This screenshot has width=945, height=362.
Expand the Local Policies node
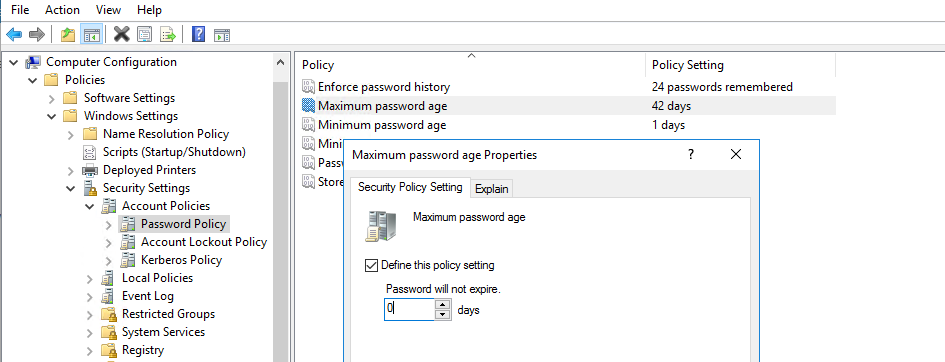tap(90, 279)
